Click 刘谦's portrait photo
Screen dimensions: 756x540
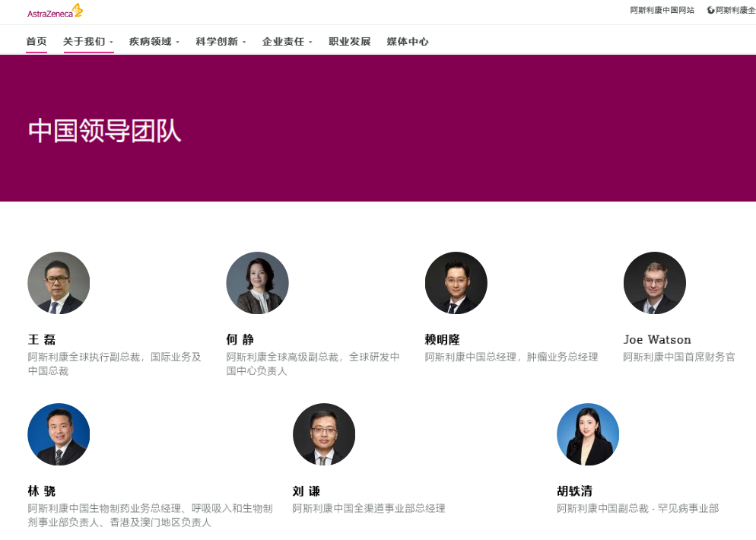point(324,434)
